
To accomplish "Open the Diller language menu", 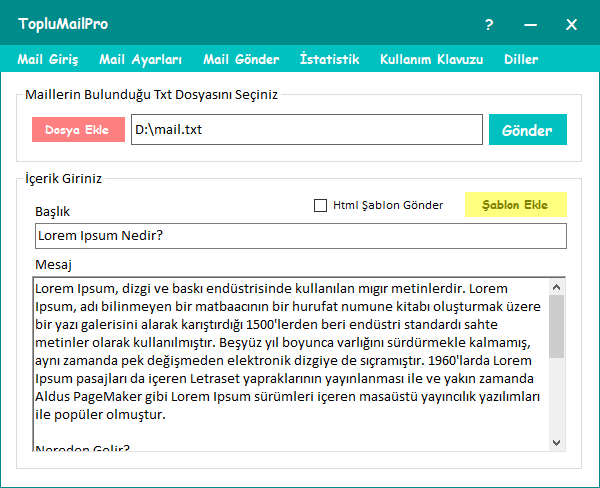I will [x=521, y=59].
